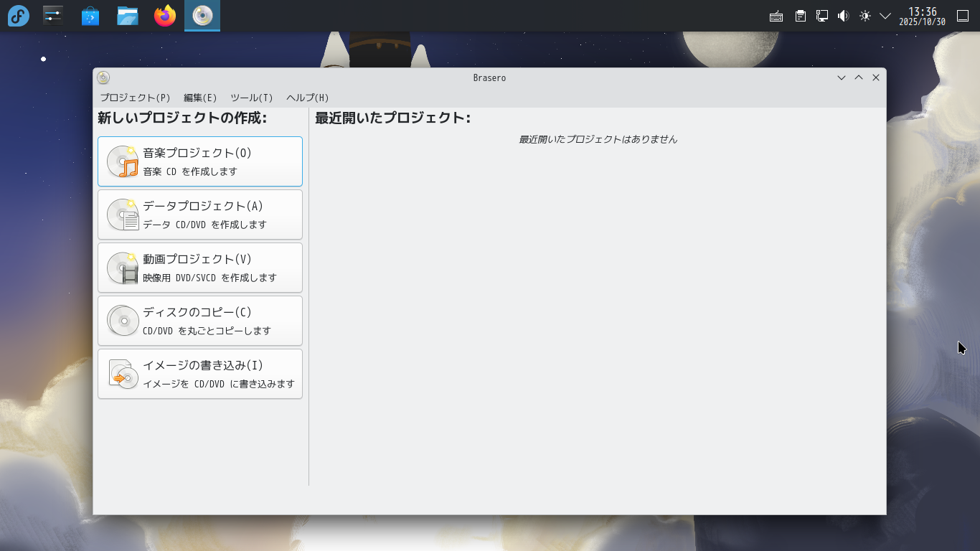Open the ヘルプ(H) menu
Screen dimensions: 980x551
coord(308,98)
